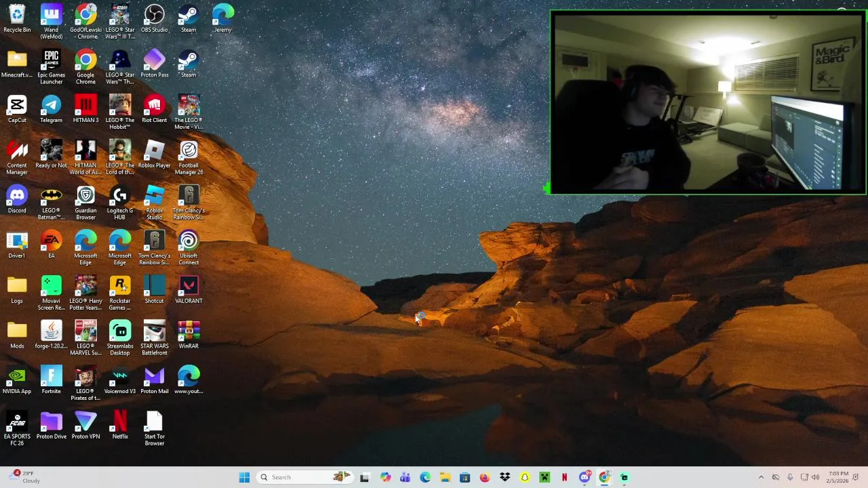The width and height of the screenshot is (868, 488).
Task: Open the Cloudy weather widget
Action: [x=23, y=477]
